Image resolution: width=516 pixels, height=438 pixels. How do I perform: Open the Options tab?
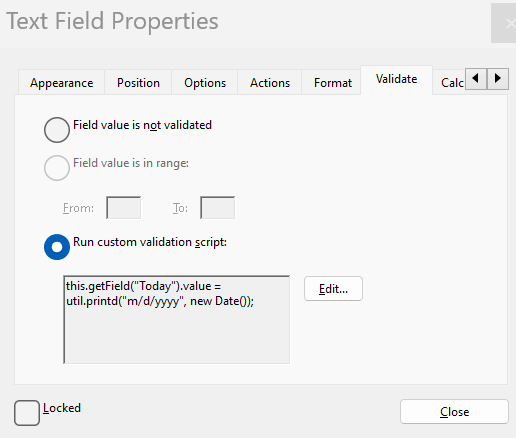205,83
